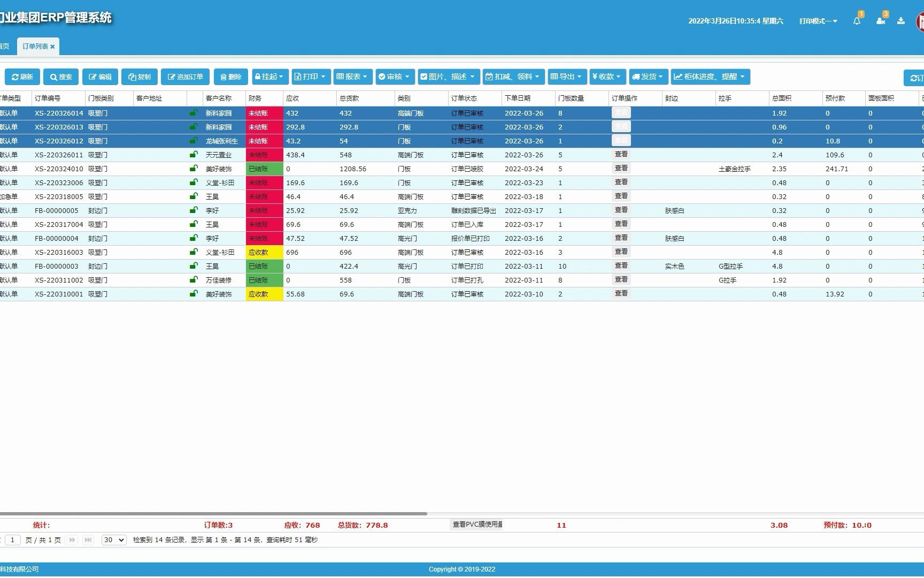This screenshot has height=578, width=924.
Task: Click red 未结账 cell for XS-220326011
Action: point(264,155)
